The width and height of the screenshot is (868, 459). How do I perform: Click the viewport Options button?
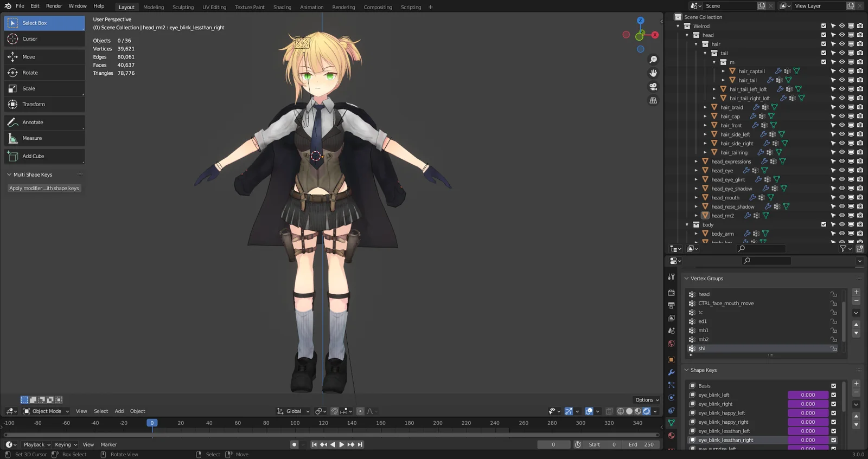click(x=647, y=400)
